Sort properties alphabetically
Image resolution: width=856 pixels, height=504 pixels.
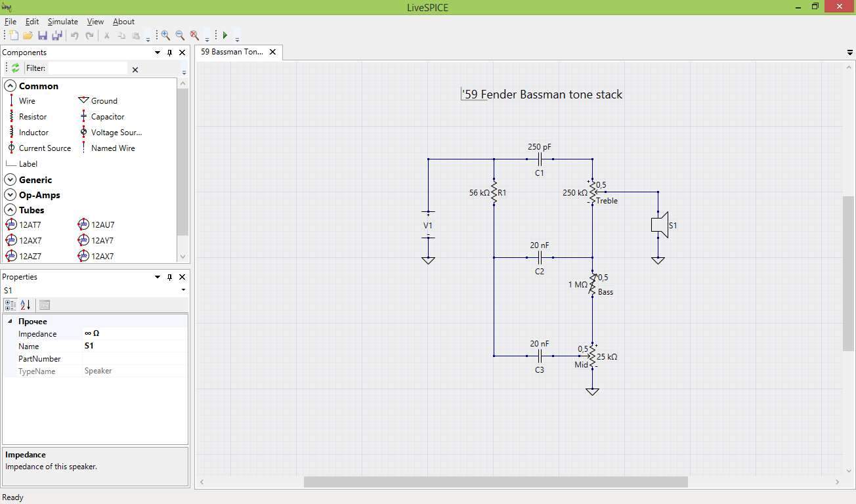[x=25, y=305]
